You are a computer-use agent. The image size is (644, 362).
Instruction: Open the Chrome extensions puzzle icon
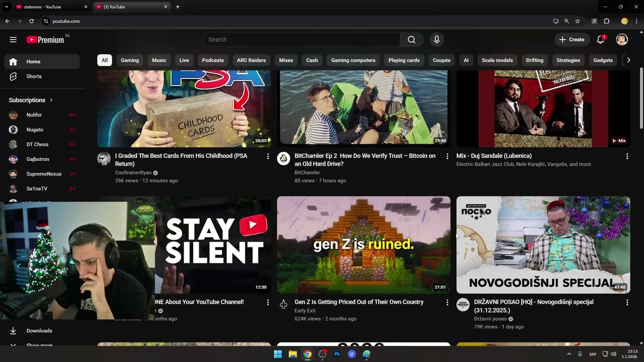pos(607,21)
